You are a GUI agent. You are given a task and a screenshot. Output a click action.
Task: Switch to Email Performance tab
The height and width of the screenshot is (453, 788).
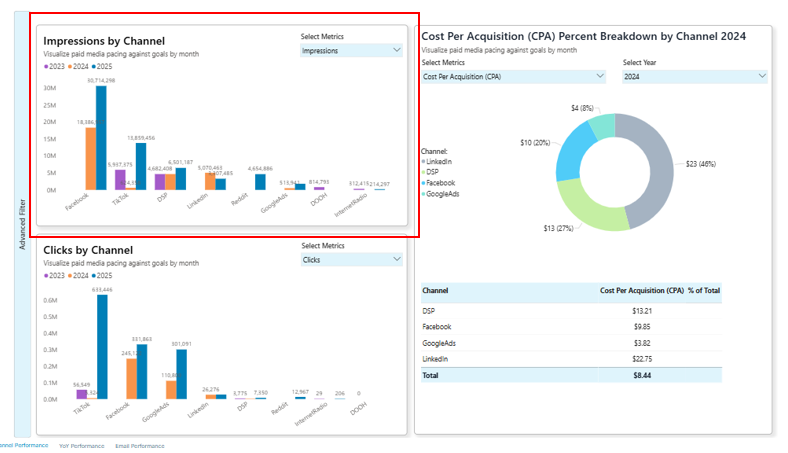[138, 446]
